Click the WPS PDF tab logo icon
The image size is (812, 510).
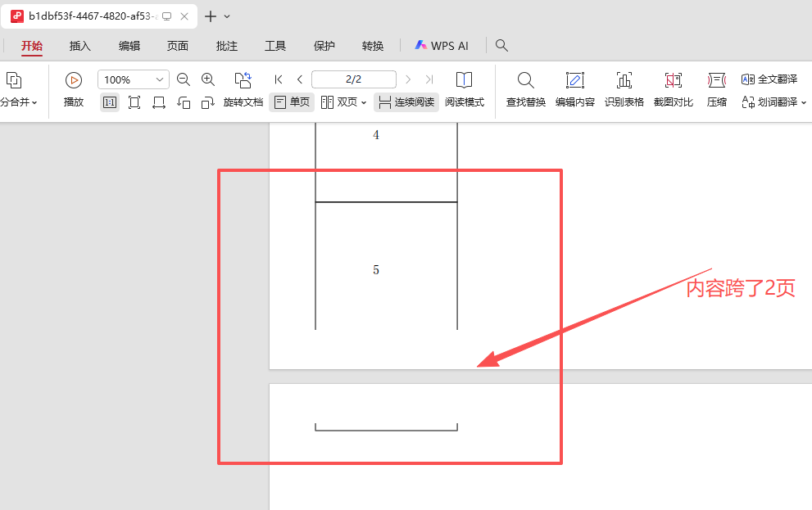(17, 16)
